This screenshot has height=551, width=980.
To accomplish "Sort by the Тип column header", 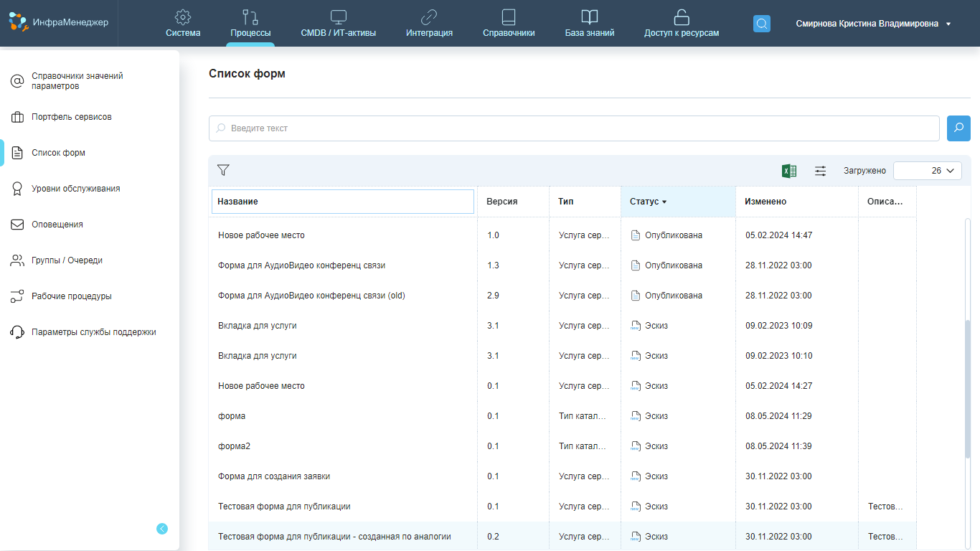I will click(585, 202).
